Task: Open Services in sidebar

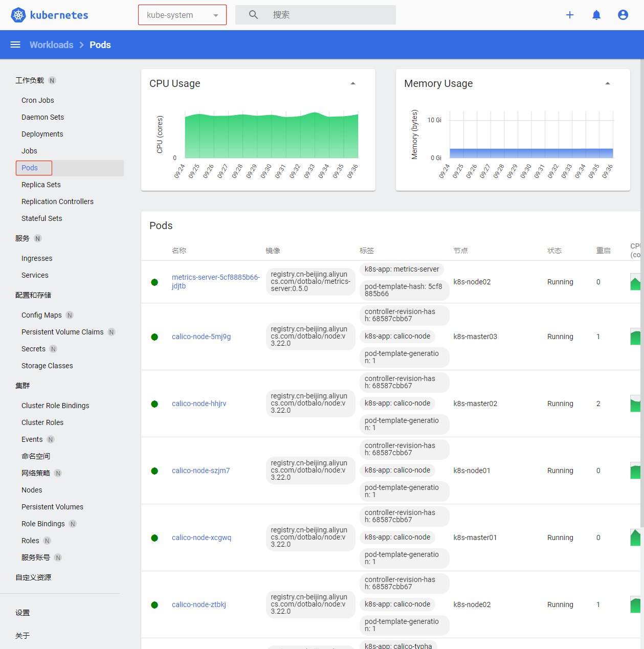Action: click(35, 275)
